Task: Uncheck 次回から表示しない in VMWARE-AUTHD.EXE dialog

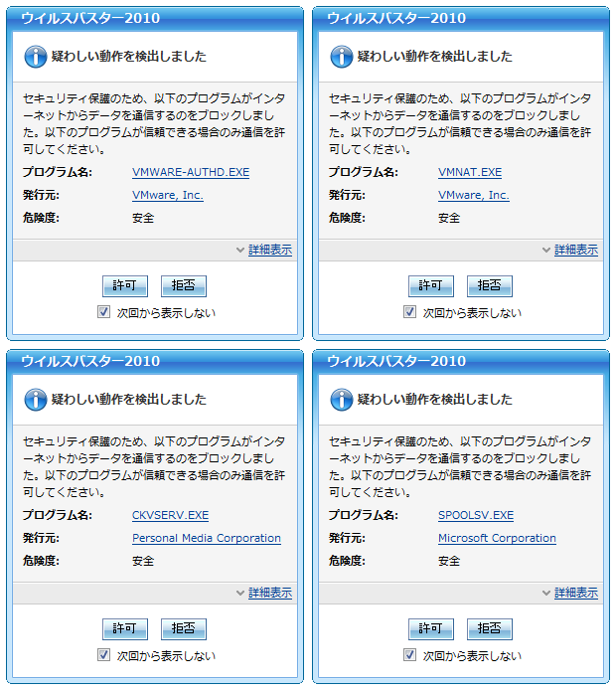Action: point(104,312)
